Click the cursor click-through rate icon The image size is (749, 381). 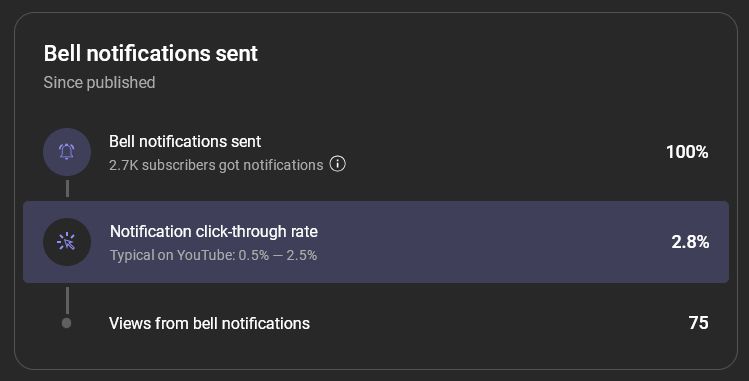(67, 242)
